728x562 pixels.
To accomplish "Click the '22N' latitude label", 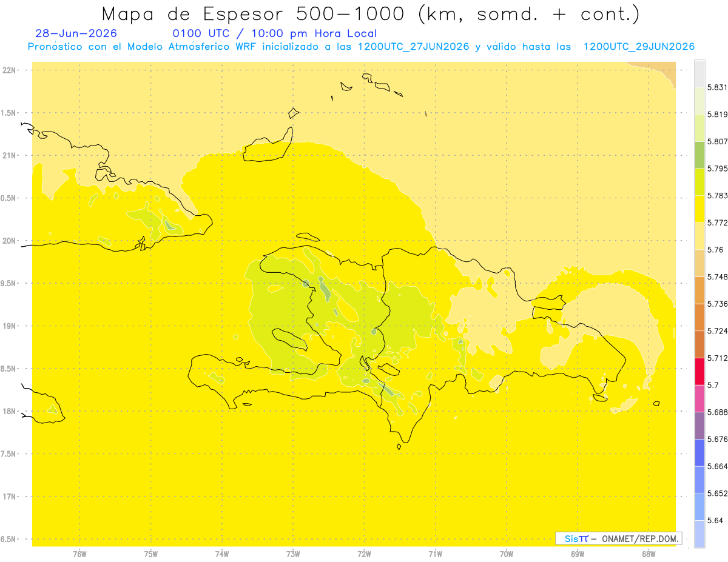I will click(x=10, y=70).
